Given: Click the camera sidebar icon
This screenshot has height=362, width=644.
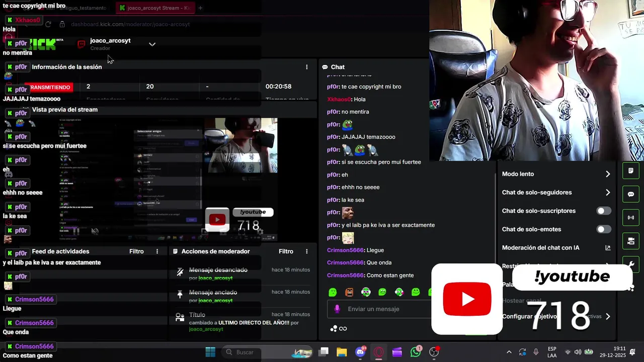Looking at the screenshot, I should pos(631,241).
